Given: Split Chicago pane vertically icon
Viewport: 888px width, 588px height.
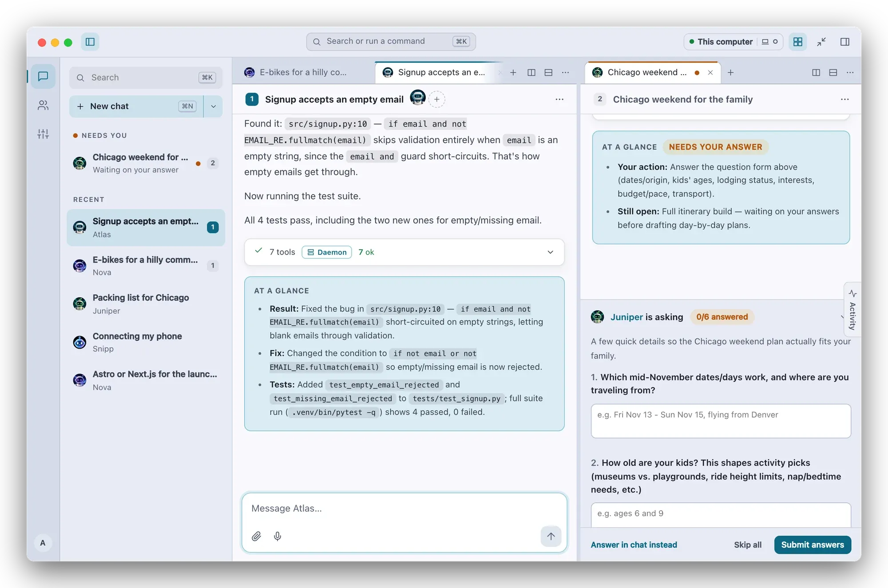Looking at the screenshot, I should [816, 72].
